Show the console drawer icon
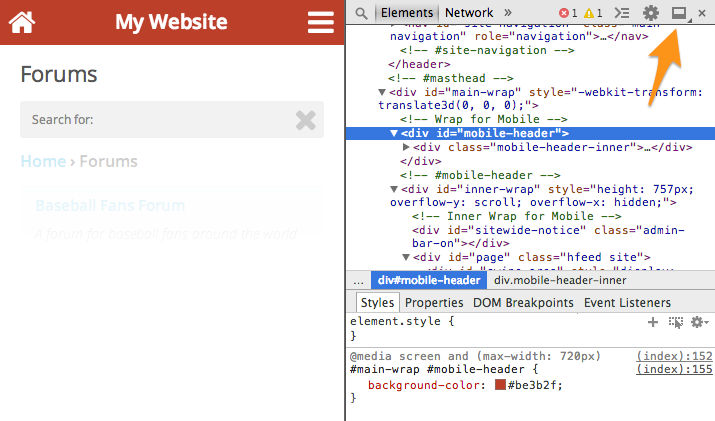Screen dimensions: 715x421 click(x=621, y=13)
